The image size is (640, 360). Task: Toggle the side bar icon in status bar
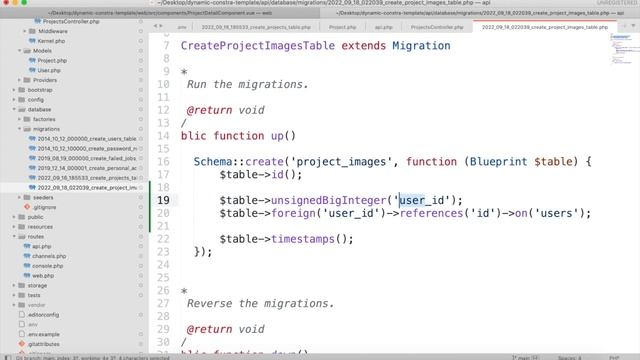(7, 358)
